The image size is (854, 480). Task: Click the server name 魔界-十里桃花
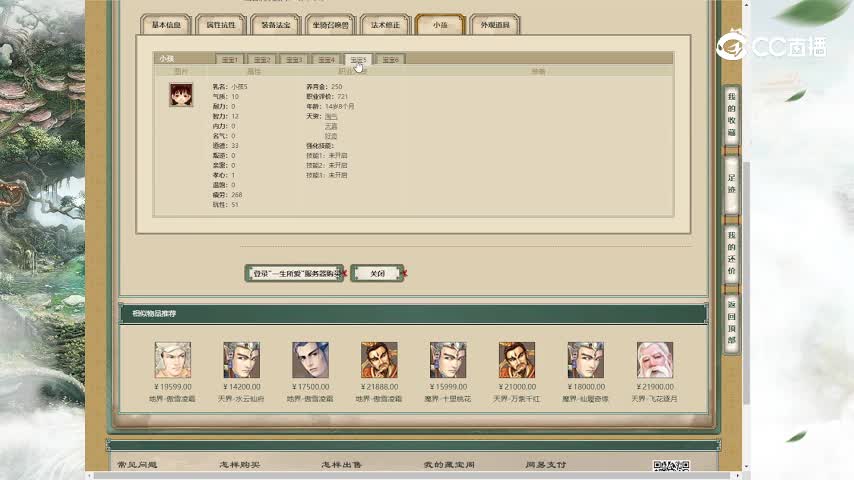coord(448,399)
